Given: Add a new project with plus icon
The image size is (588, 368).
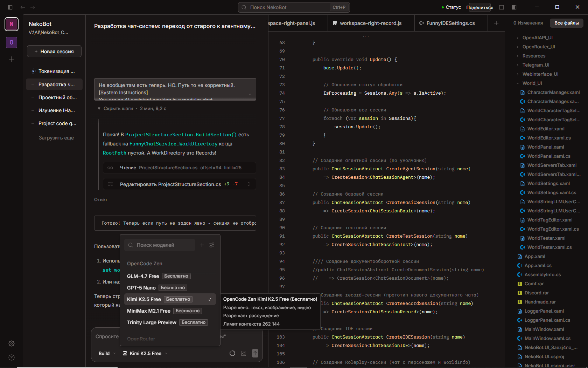Looking at the screenshot, I should pyautogui.click(x=12, y=59).
